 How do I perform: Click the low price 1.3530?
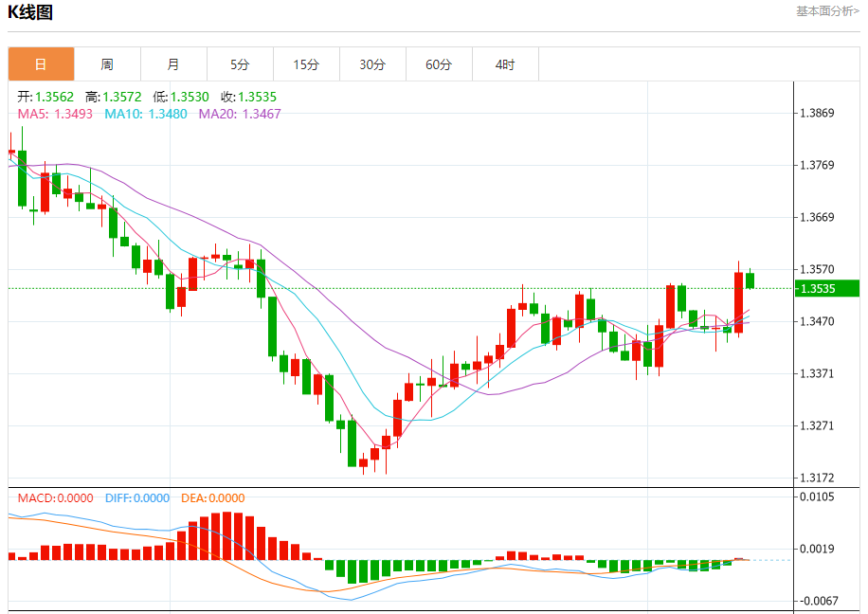pos(190,97)
